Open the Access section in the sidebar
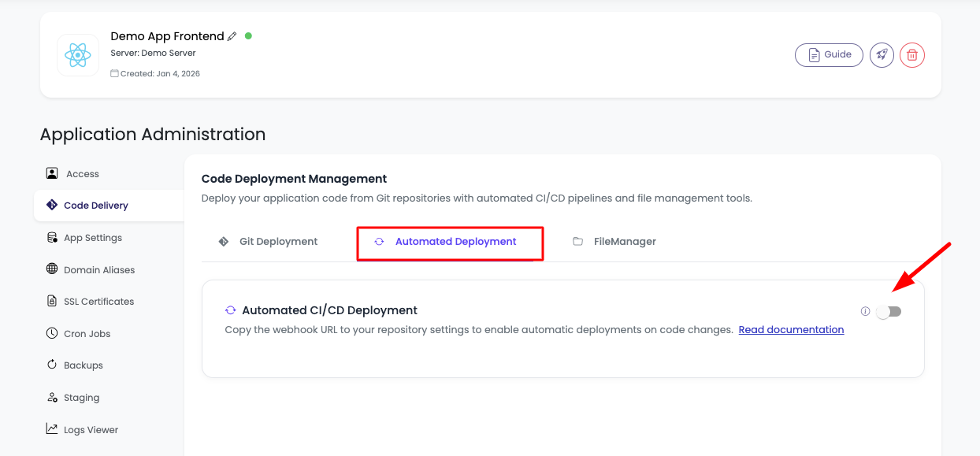 pos(81,173)
